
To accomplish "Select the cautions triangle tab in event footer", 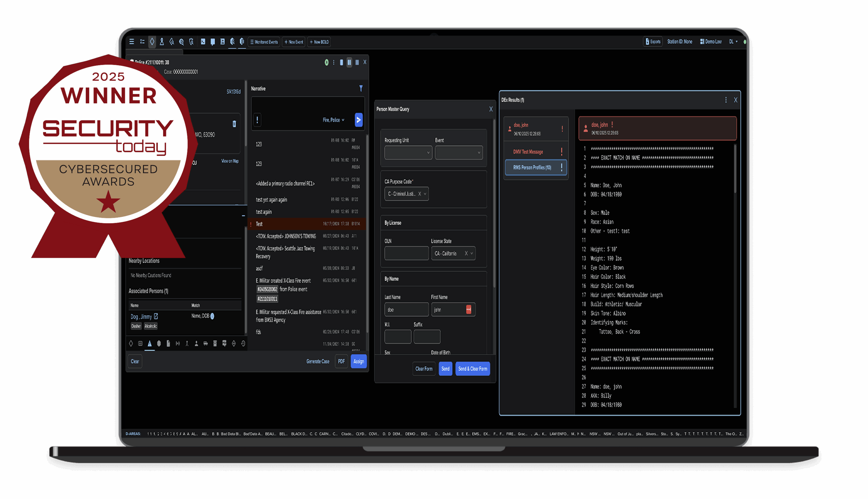I will (x=150, y=343).
